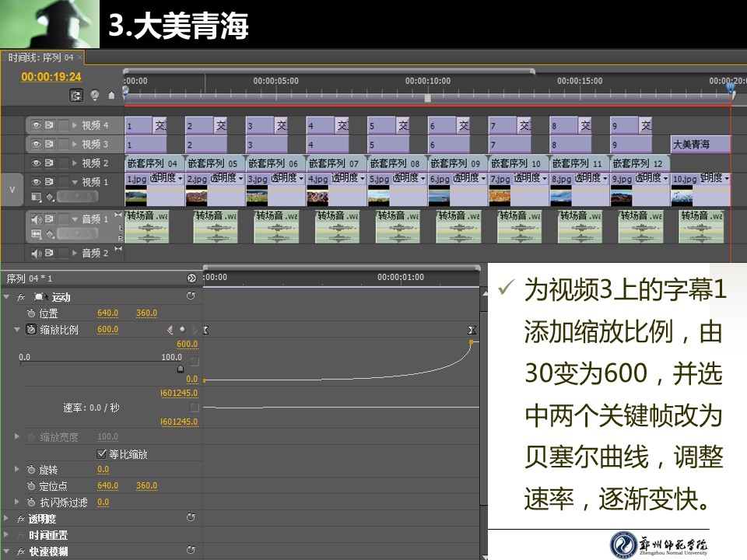Open 透明度 dropdown on 1.jpg clip
This screenshot has height=560, width=747.
(x=180, y=179)
